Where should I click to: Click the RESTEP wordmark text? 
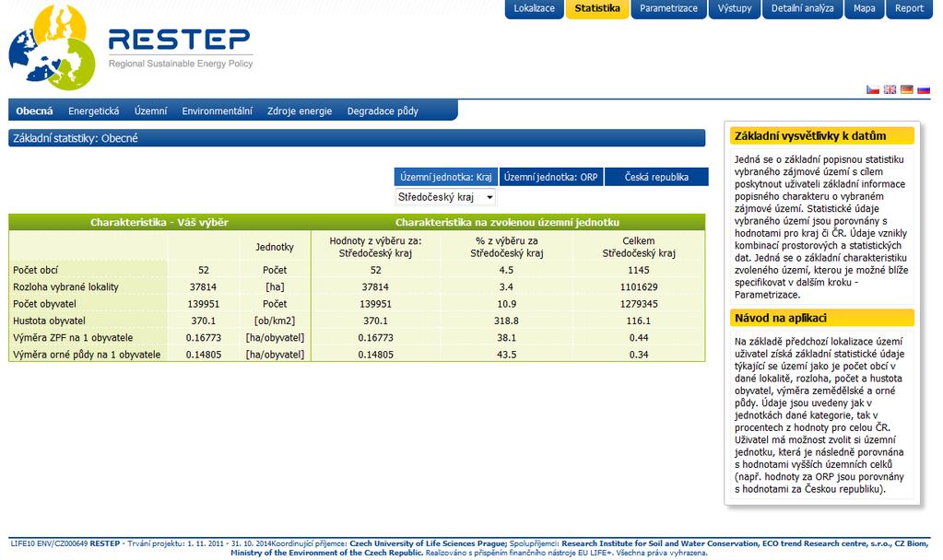[179, 40]
